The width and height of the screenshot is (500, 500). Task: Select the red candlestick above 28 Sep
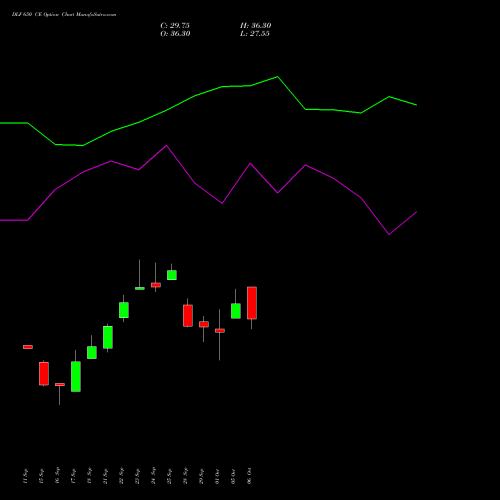tap(188, 316)
